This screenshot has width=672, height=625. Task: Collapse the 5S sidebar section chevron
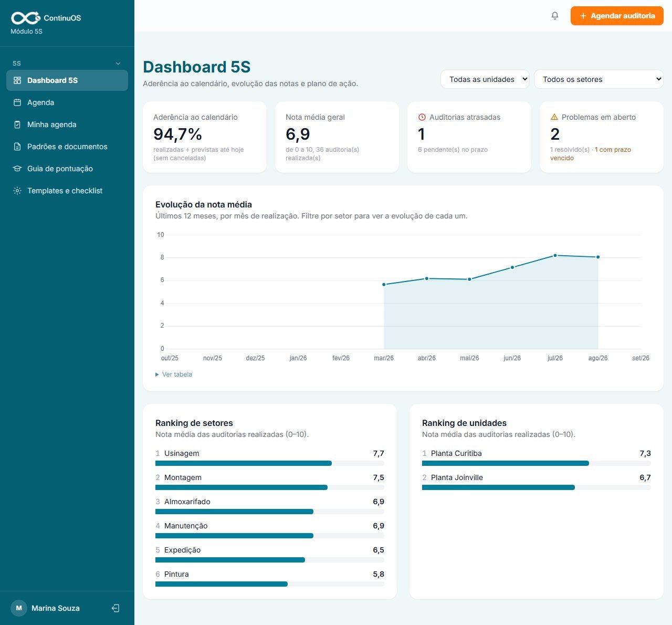[118, 64]
